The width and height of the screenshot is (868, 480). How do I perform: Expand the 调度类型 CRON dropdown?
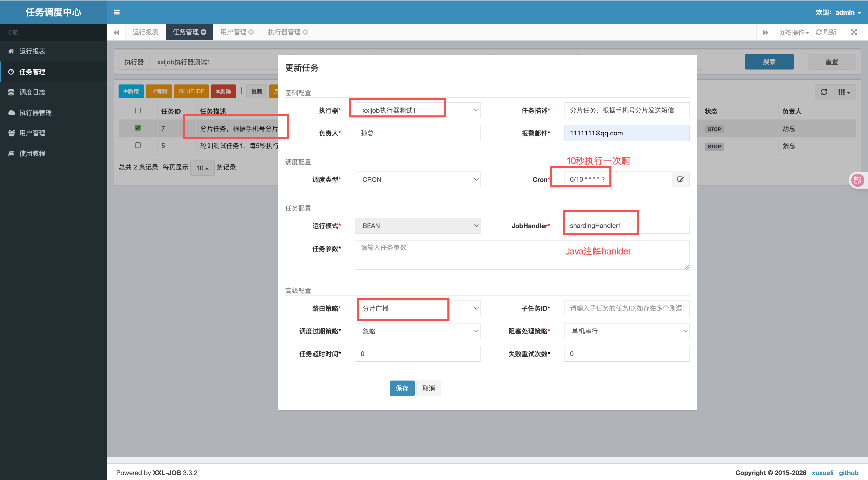click(x=417, y=179)
